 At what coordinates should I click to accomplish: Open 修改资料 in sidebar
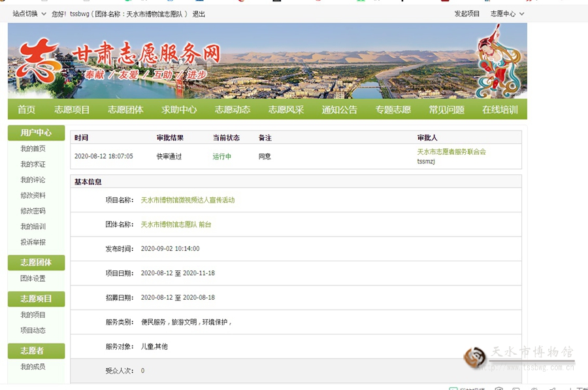tap(33, 195)
